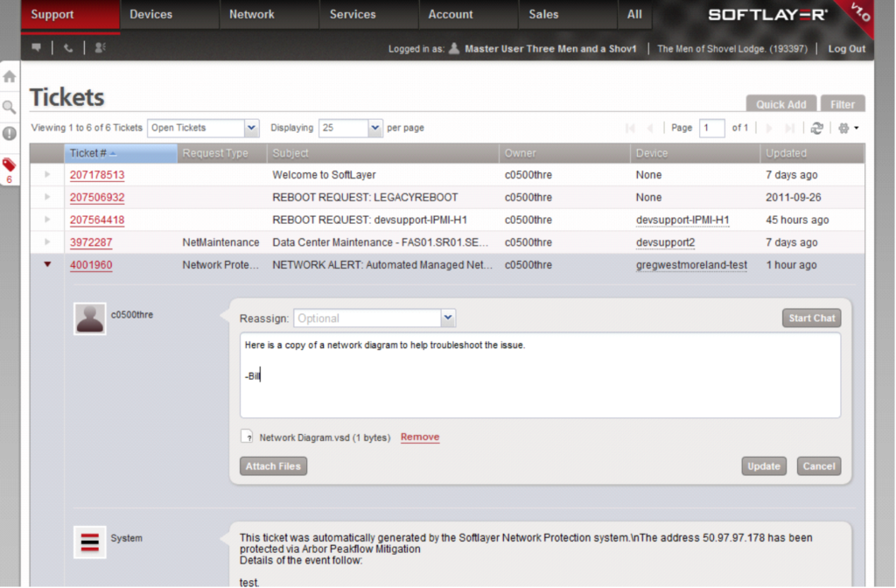
Task: Open ticket link 207564418
Action: click(x=97, y=220)
